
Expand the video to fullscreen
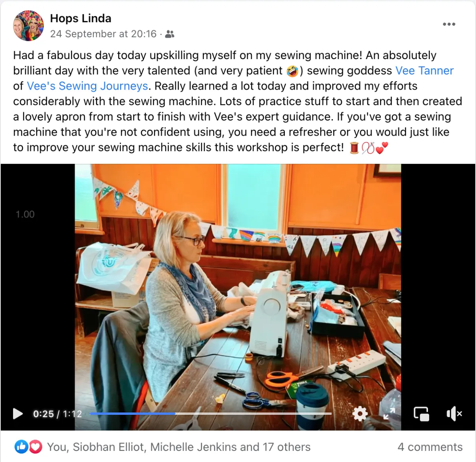point(389,414)
